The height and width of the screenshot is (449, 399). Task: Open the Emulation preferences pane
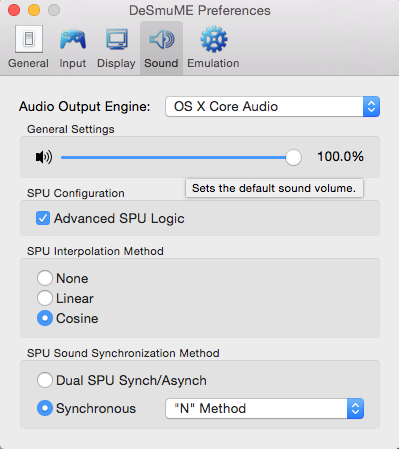(213, 47)
